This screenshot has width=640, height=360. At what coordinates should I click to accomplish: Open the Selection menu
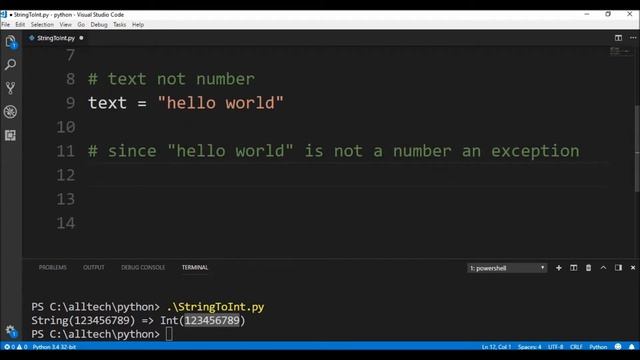(42, 24)
